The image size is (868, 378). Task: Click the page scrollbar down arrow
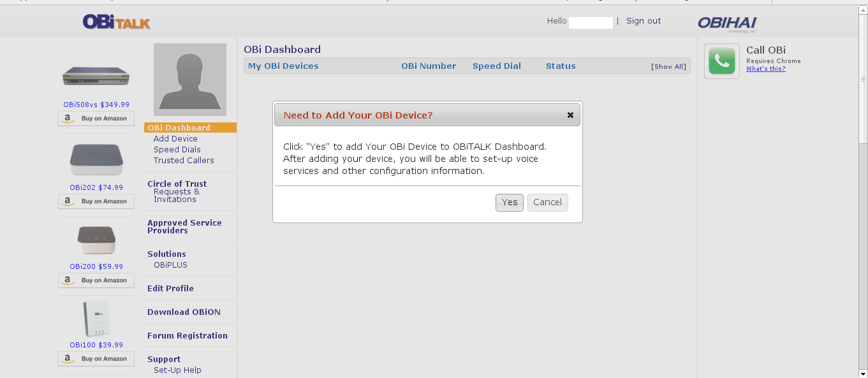click(x=863, y=373)
